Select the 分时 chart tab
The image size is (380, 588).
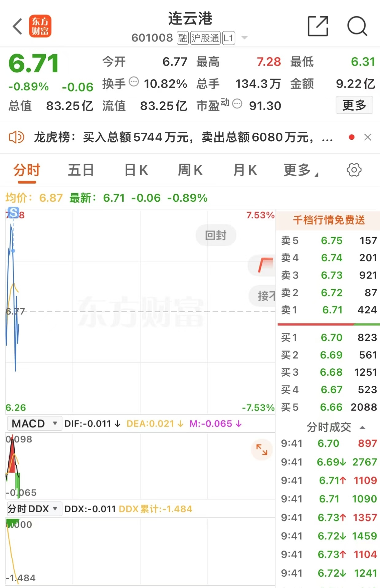pyautogui.click(x=27, y=170)
